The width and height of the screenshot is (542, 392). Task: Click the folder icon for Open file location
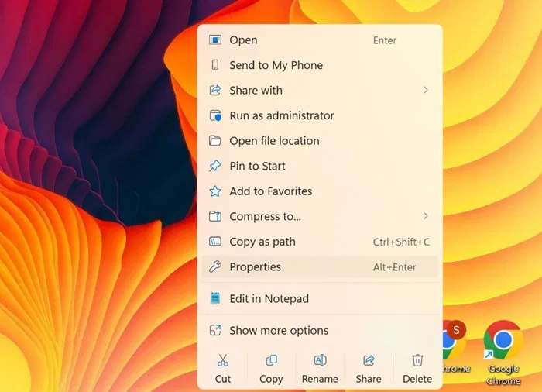click(x=215, y=141)
